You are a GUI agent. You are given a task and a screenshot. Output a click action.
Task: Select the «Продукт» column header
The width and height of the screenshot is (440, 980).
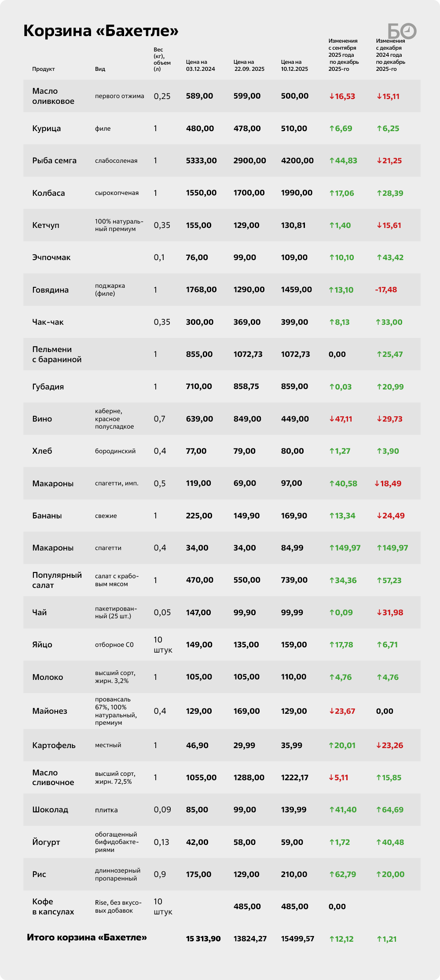tap(44, 69)
